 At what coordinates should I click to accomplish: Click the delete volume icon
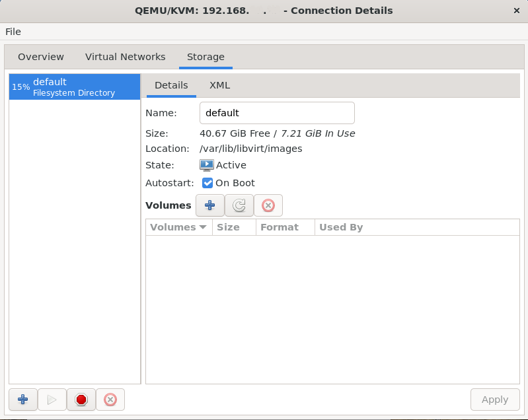[268, 205]
